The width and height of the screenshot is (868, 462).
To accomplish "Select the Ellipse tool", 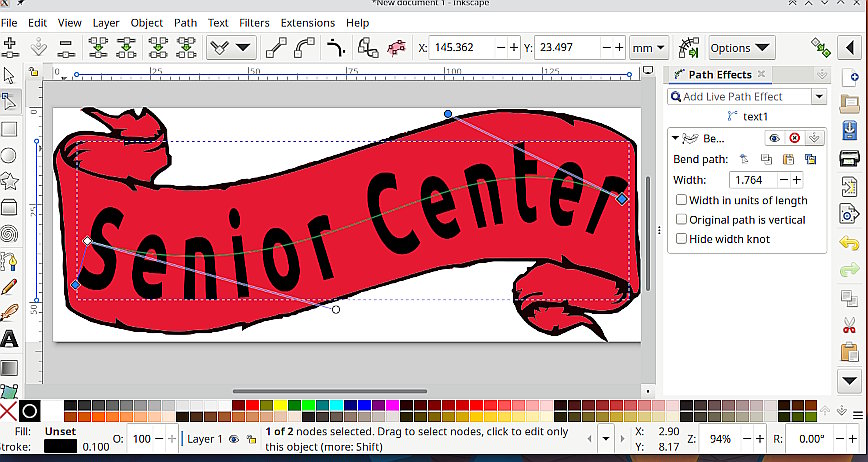I will (9, 155).
